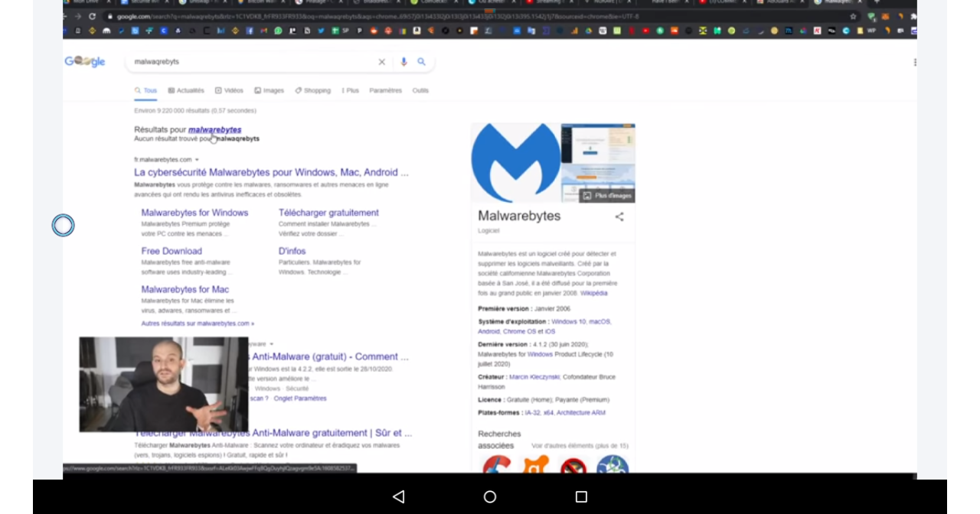Tap the Android back navigation button

coord(398,496)
